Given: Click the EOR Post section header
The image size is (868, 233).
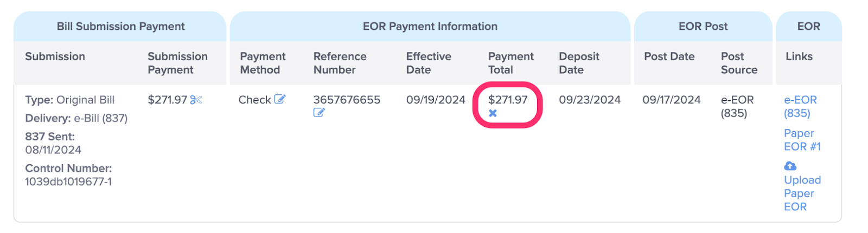Looking at the screenshot, I should (x=703, y=26).
